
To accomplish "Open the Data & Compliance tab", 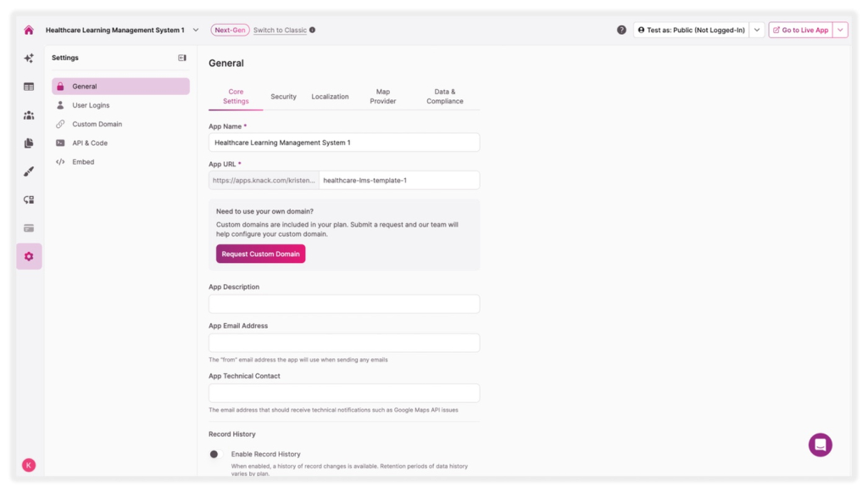I will coord(444,97).
